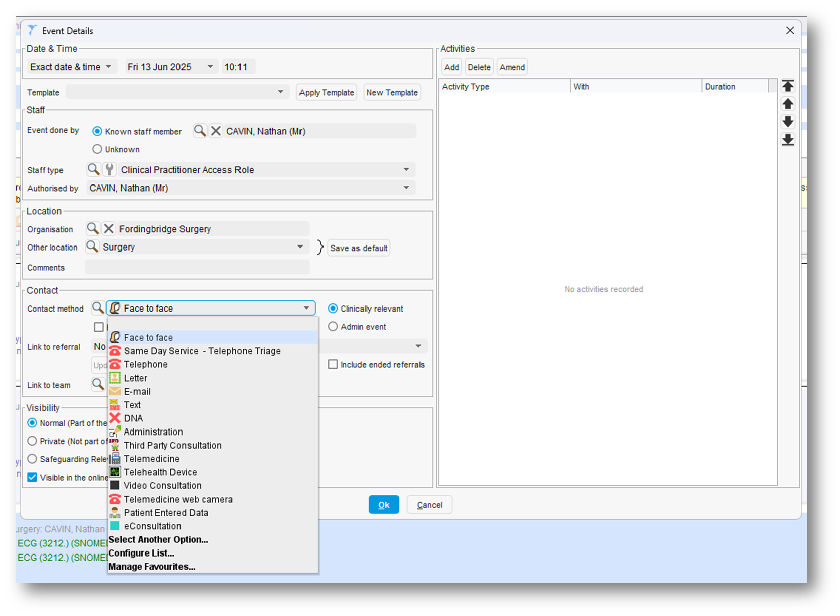Select Known staff member radio button

(x=97, y=131)
